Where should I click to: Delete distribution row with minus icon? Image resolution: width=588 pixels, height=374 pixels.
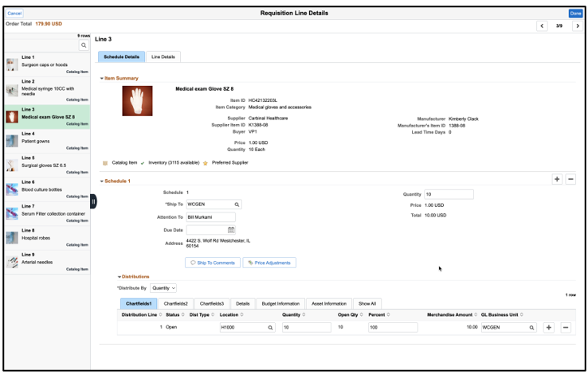pyautogui.click(x=566, y=328)
